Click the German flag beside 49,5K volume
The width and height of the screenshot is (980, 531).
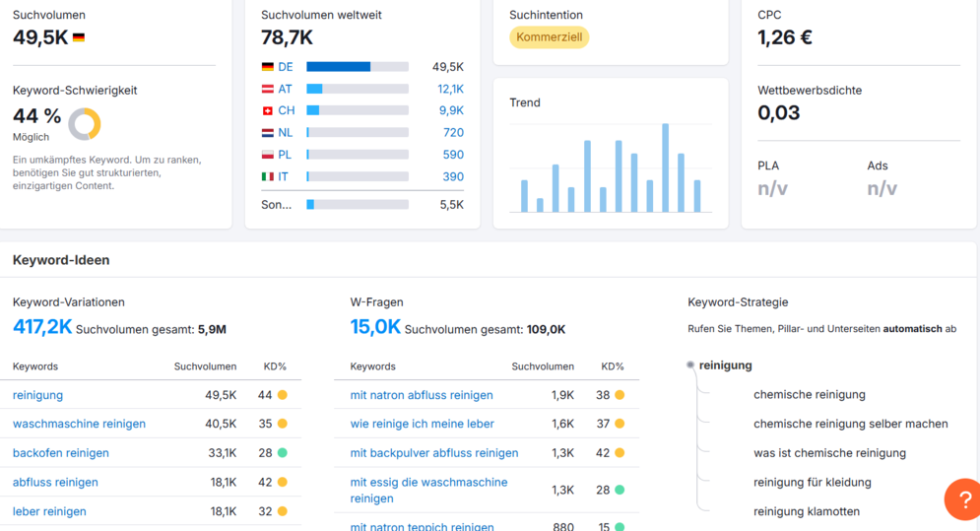[79, 38]
